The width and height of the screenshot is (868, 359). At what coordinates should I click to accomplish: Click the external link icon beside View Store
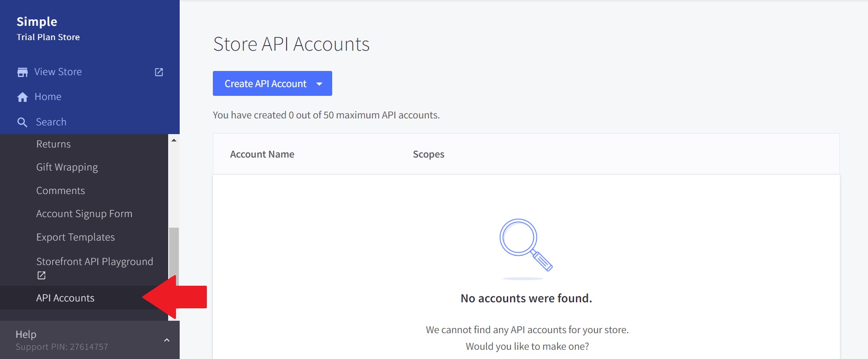(x=159, y=72)
